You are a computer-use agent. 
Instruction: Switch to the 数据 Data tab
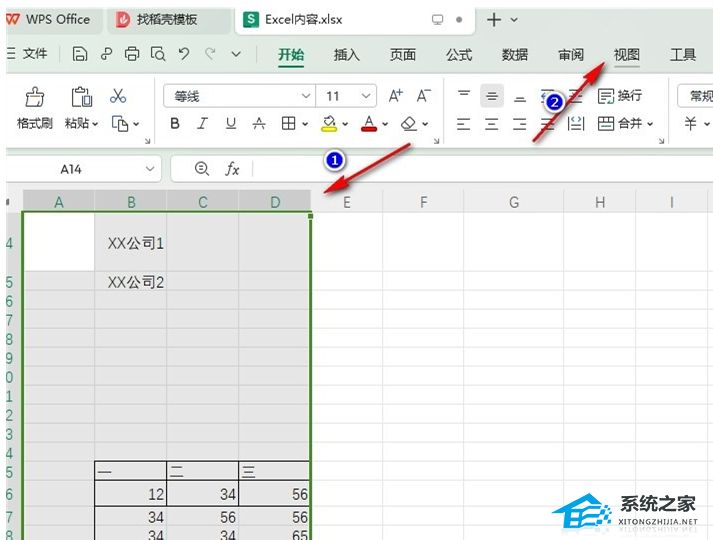pyautogui.click(x=515, y=55)
